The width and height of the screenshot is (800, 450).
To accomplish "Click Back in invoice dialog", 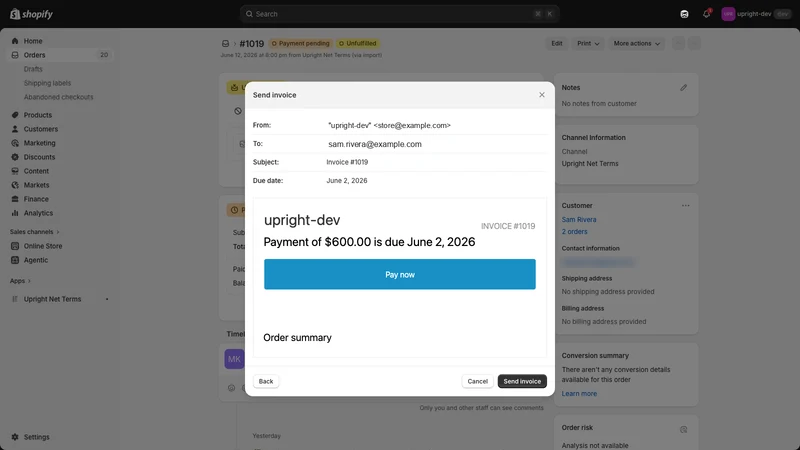I will click(x=266, y=381).
